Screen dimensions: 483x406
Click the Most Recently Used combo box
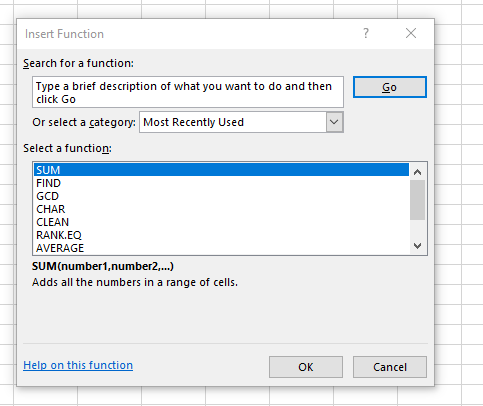(241, 122)
